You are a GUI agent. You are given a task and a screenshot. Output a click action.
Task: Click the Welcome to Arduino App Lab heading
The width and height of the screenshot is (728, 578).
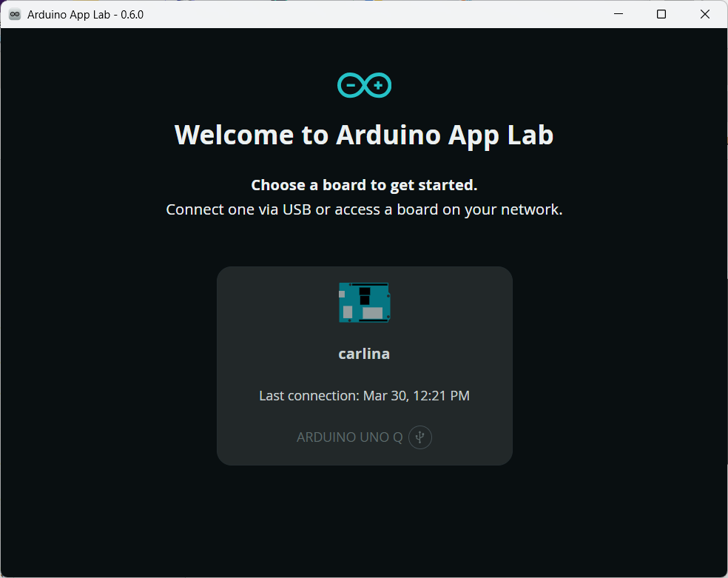(364, 135)
